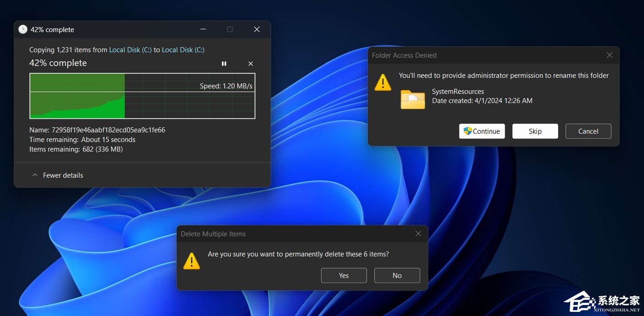Collapse the dialog using Fewer details
Viewport: 644px width, 316px height.
click(x=57, y=175)
